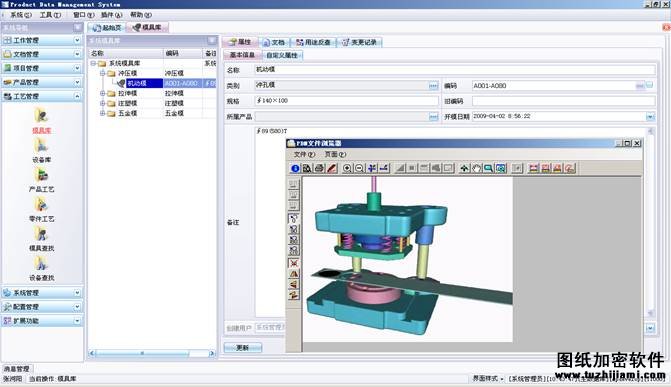Open the 窗口 menu
The image size is (671, 387).
[83, 15]
